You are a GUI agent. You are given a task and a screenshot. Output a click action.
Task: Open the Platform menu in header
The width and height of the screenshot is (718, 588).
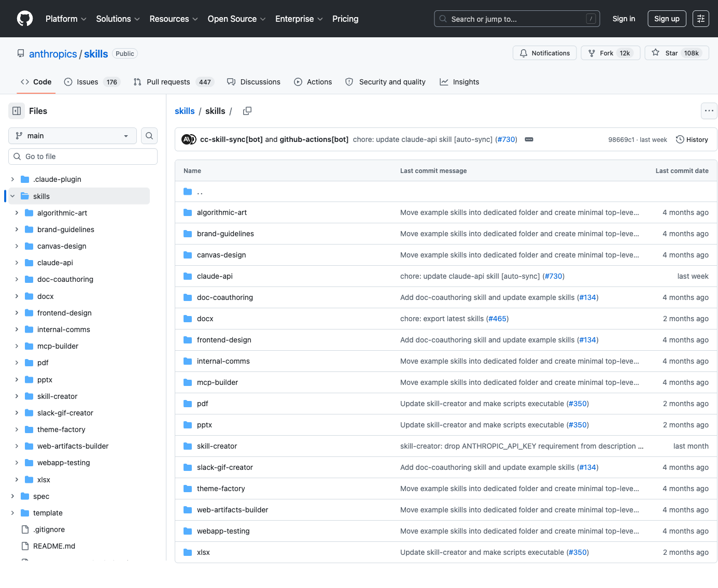[x=66, y=19]
